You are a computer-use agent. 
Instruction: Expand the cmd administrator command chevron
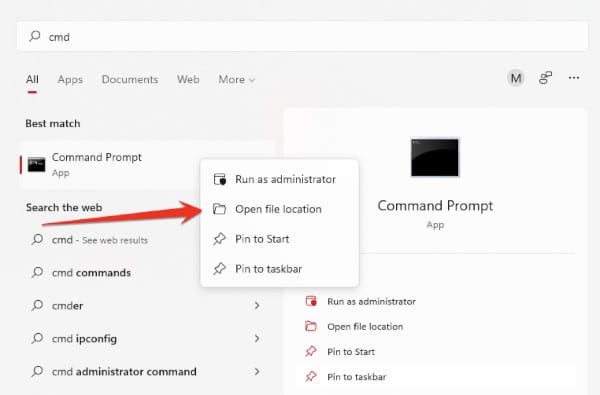pyautogui.click(x=257, y=371)
